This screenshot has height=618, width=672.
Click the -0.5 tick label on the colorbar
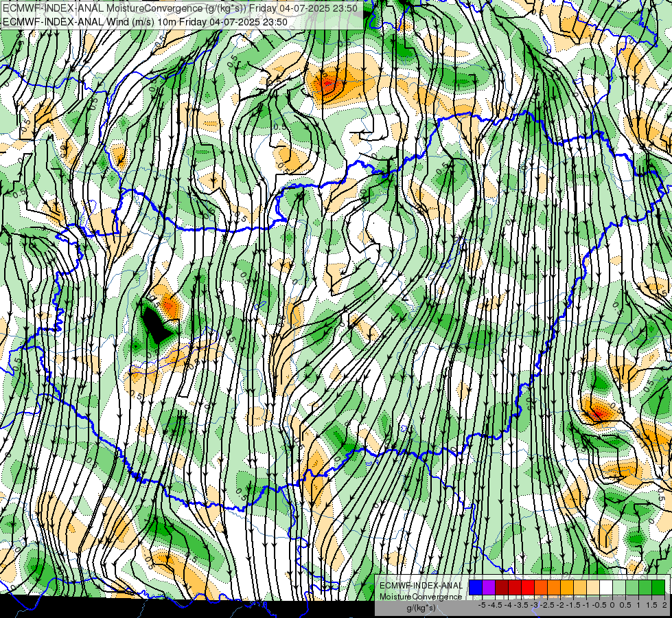599,605
